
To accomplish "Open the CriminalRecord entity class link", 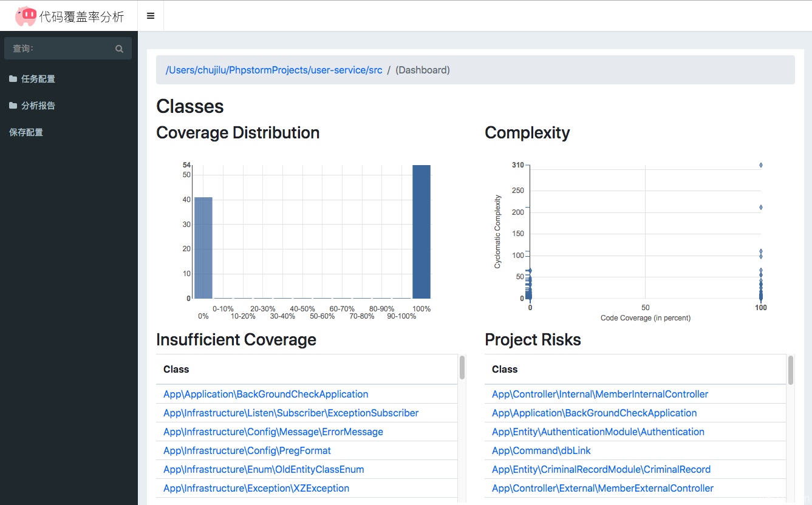I will pyautogui.click(x=601, y=469).
